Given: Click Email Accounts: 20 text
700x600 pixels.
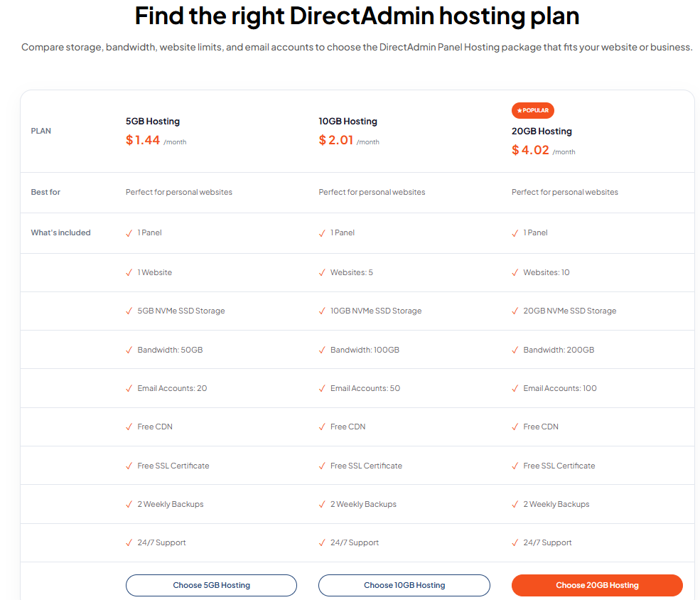Looking at the screenshot, I should (172, 388).
